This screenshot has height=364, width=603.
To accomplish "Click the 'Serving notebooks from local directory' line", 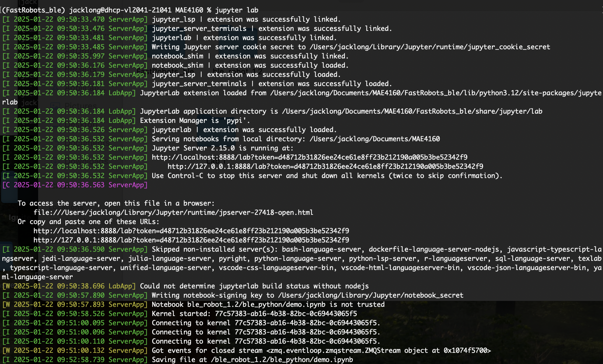I will [221, 139].
